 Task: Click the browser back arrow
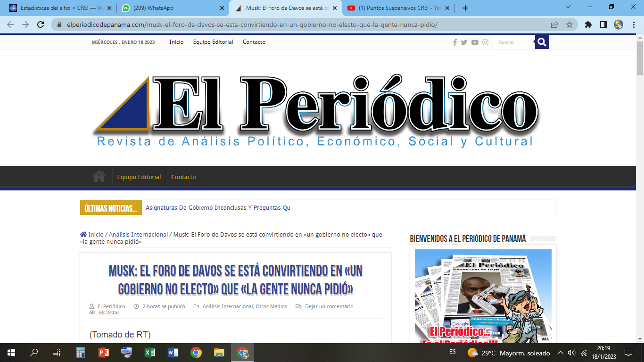point(10,25)
